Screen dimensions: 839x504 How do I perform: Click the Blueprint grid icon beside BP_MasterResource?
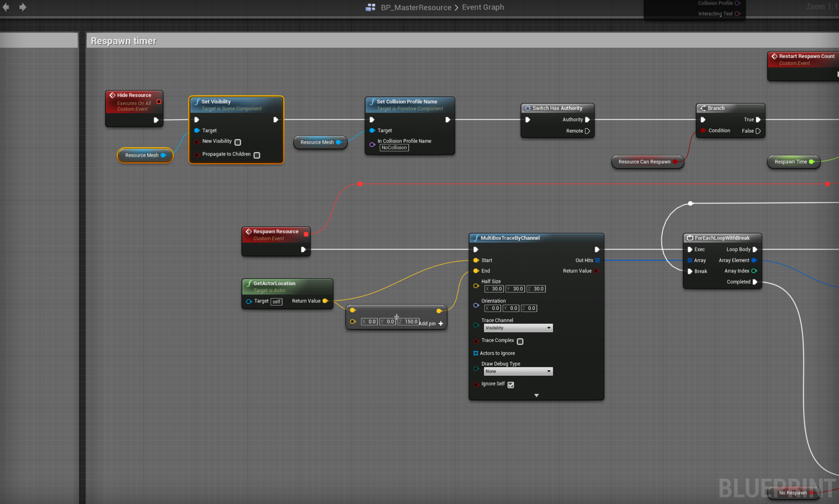click(x=370, y=7)
